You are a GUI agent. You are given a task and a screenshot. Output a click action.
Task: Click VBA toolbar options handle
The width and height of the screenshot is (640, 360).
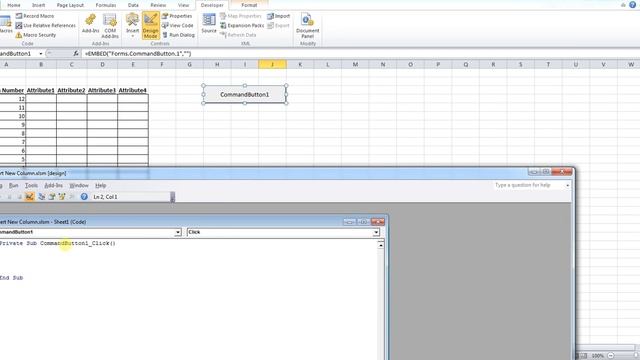coord(173,197)
